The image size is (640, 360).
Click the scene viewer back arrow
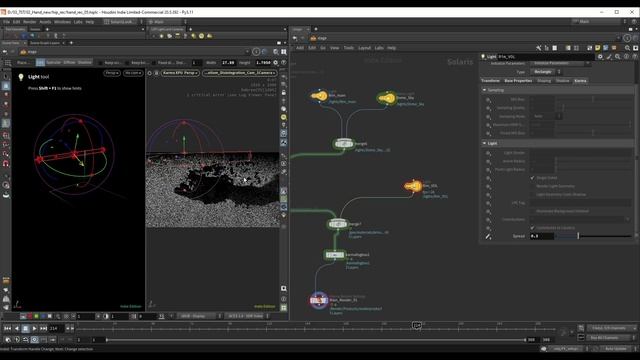(x=5, y=52)
